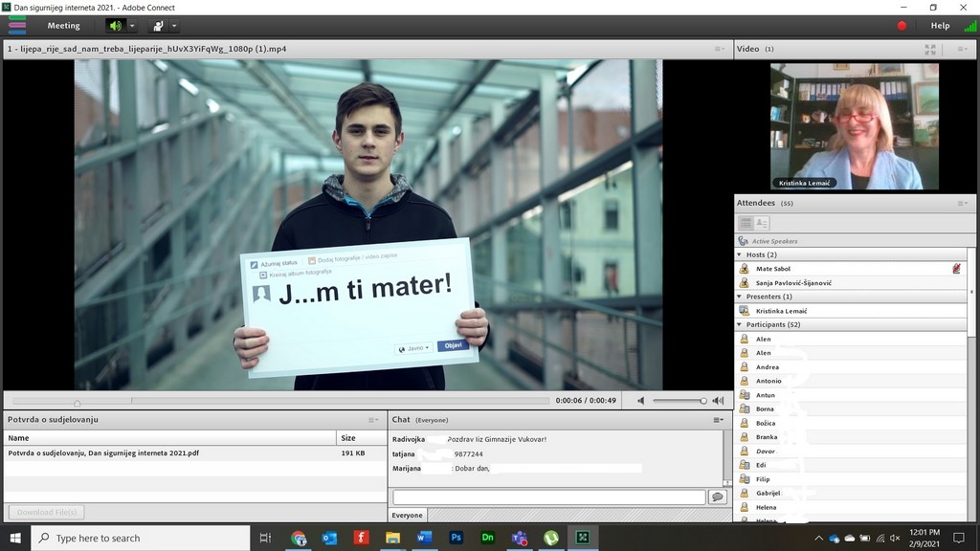Open the status options dropdown arrow

[x=174, y=26]
